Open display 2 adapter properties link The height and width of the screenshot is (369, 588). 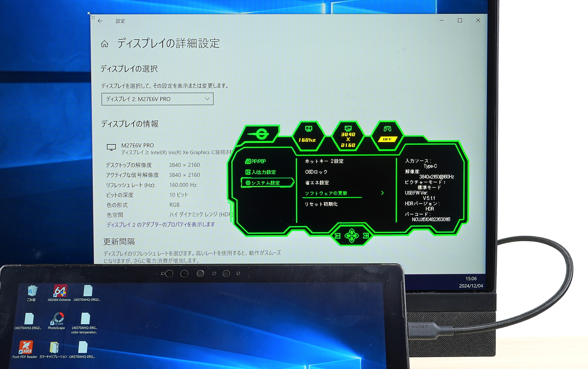coord(160,225)
